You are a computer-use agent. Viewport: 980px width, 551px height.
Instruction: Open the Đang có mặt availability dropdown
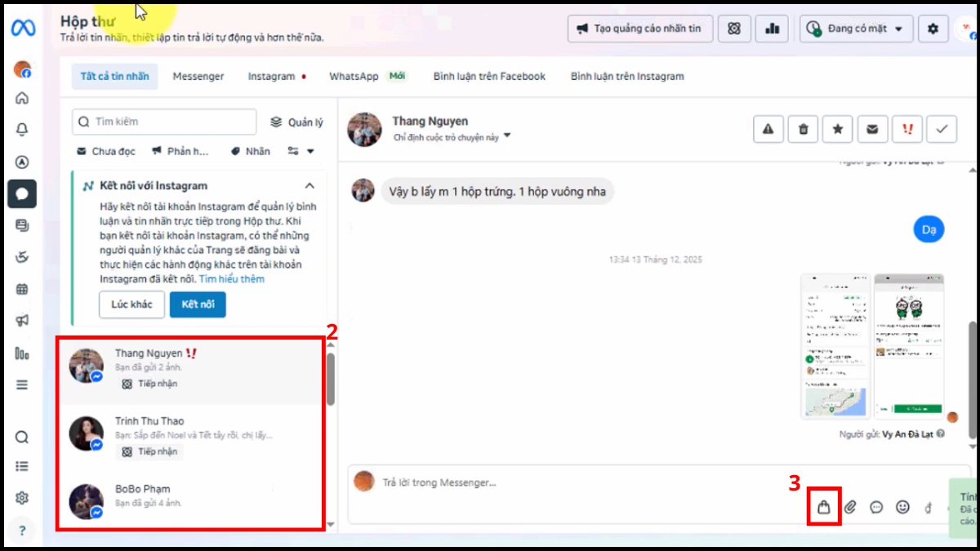coord(855,29)
